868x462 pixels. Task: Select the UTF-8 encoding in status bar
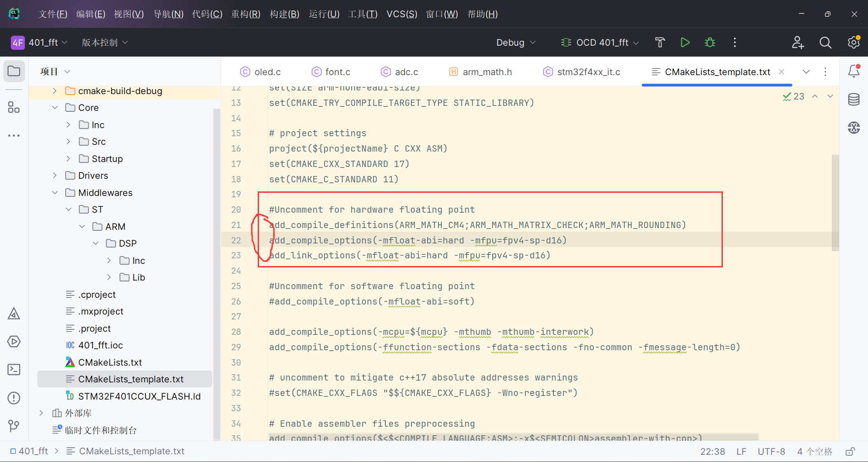(x=772, y=451)
